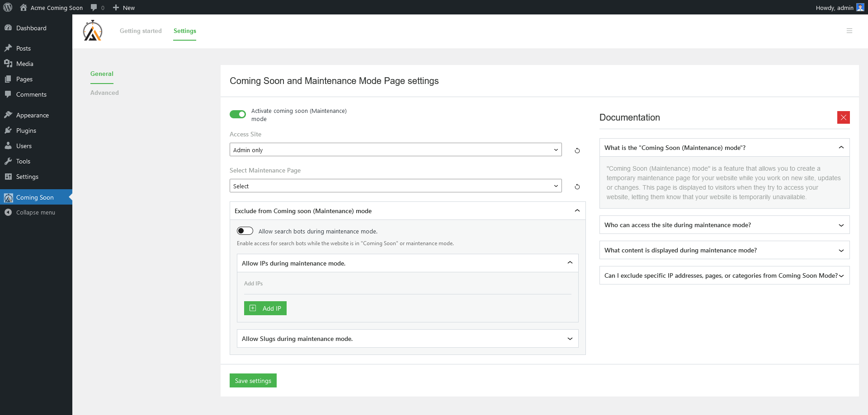The width and height of the screenshot is (868, 415).
Task: Open the Select Maintenance Page dropdown
Action: (x=396, y=186)
